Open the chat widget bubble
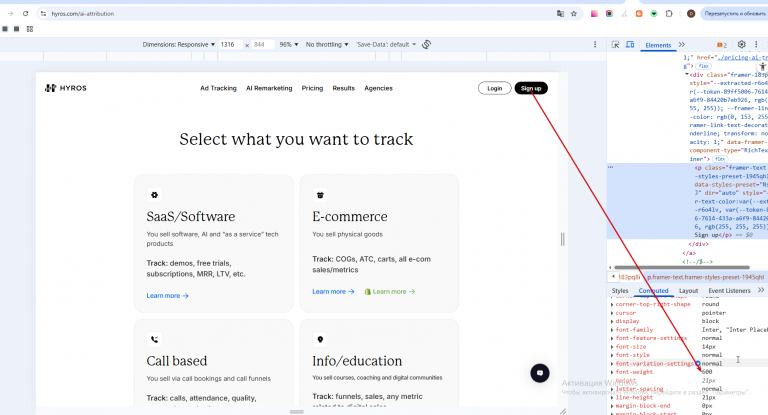 click(x=540, y=373)
